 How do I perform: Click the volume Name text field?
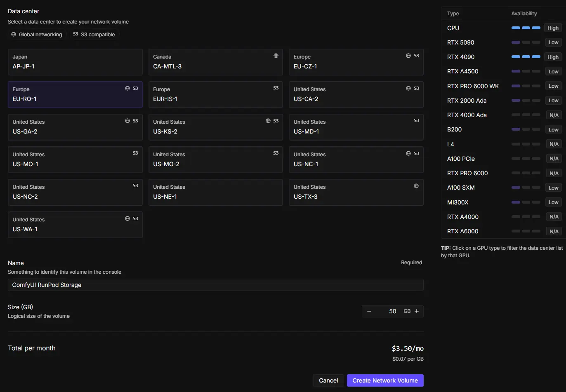tap(215, 285)
